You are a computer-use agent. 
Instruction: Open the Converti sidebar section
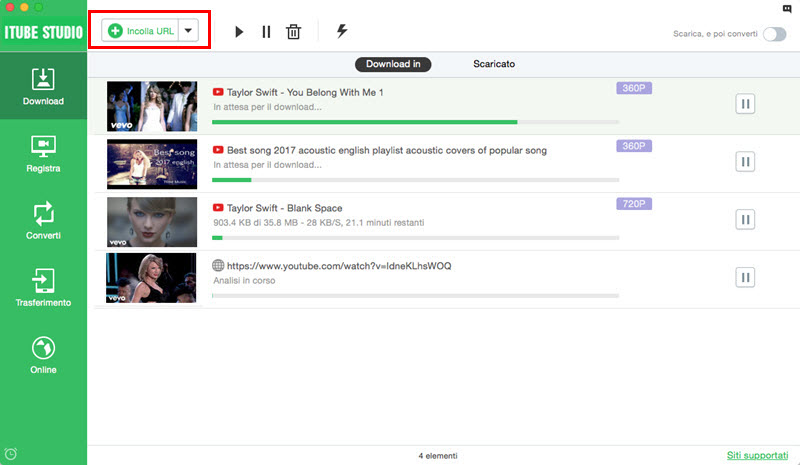43,220
